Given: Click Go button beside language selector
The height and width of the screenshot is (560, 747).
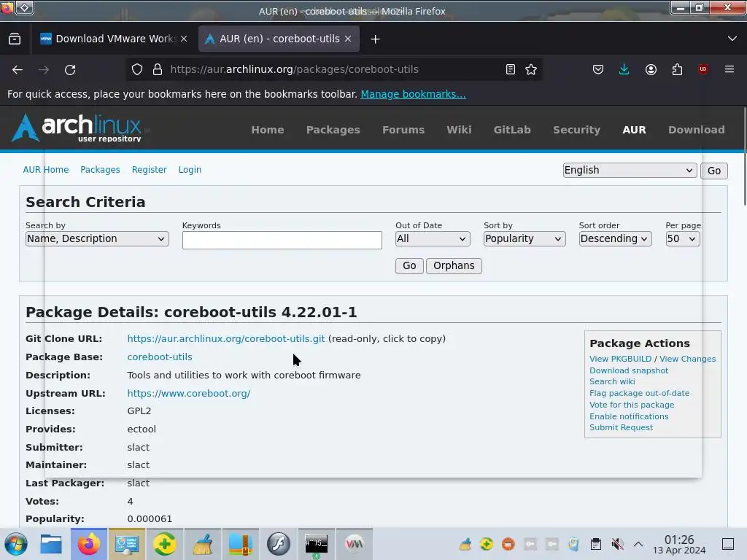Looking at the screenshot, I should click(713, 171).
